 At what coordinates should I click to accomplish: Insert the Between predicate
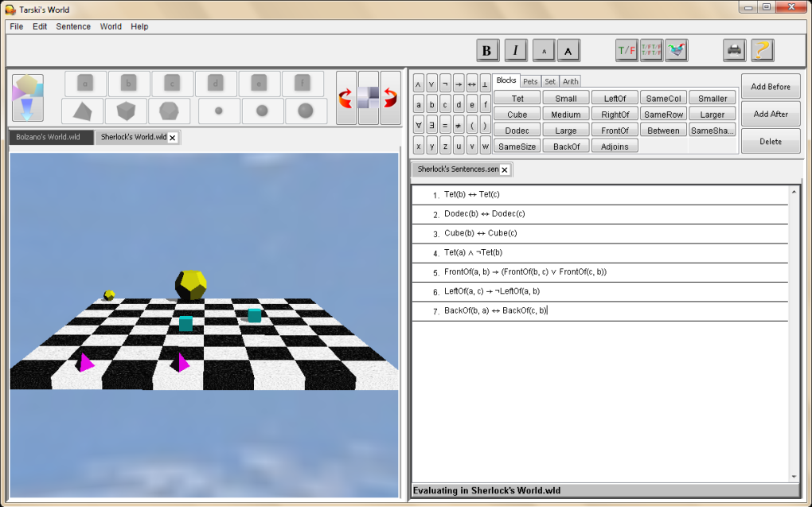(x=663, y=131)
